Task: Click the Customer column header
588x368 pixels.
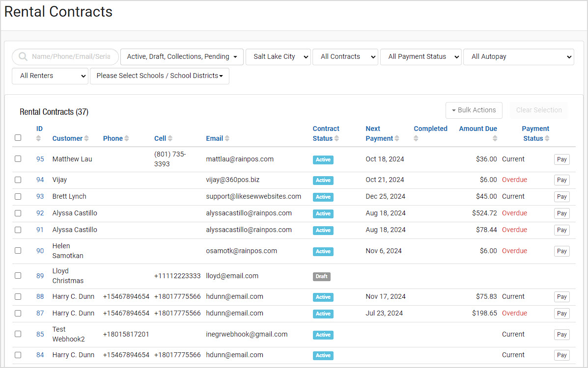Action: click(x=67, y=138)
